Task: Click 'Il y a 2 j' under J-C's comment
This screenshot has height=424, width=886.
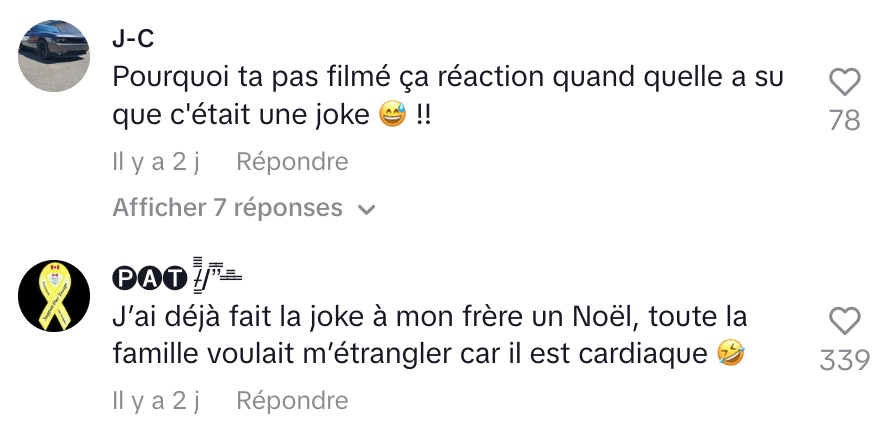Action: (156, 162)
